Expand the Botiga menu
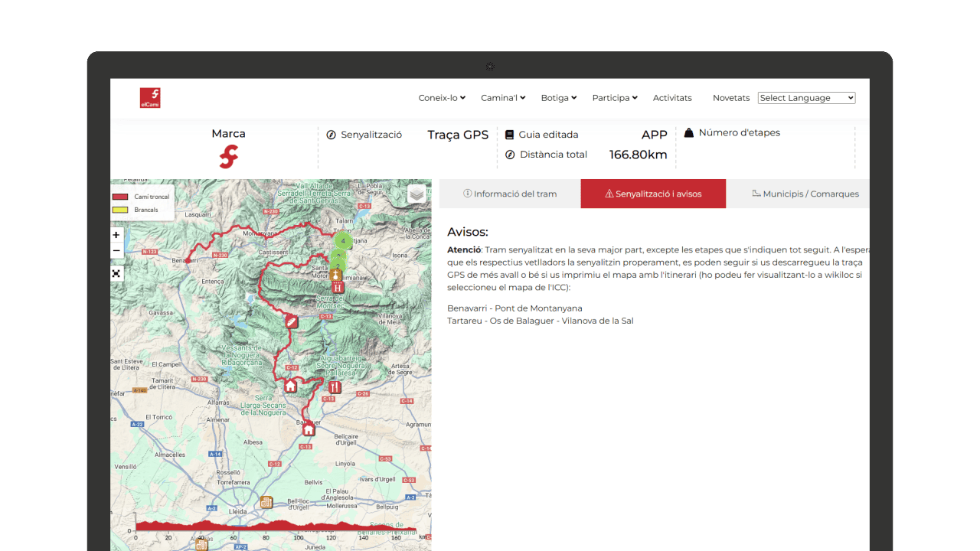980x551 pixels. point(559,98)
